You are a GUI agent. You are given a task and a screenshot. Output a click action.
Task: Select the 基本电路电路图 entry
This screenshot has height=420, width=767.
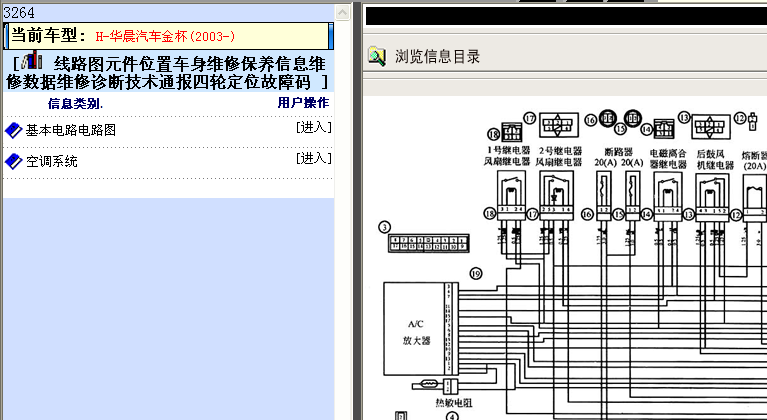point(71,130)
